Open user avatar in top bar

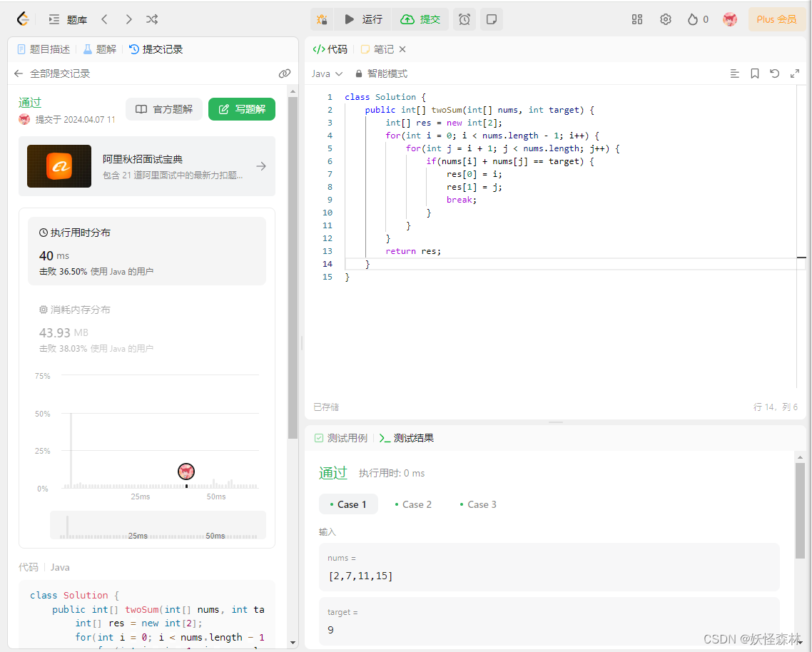pyautogui.click(x=730, y=20)
